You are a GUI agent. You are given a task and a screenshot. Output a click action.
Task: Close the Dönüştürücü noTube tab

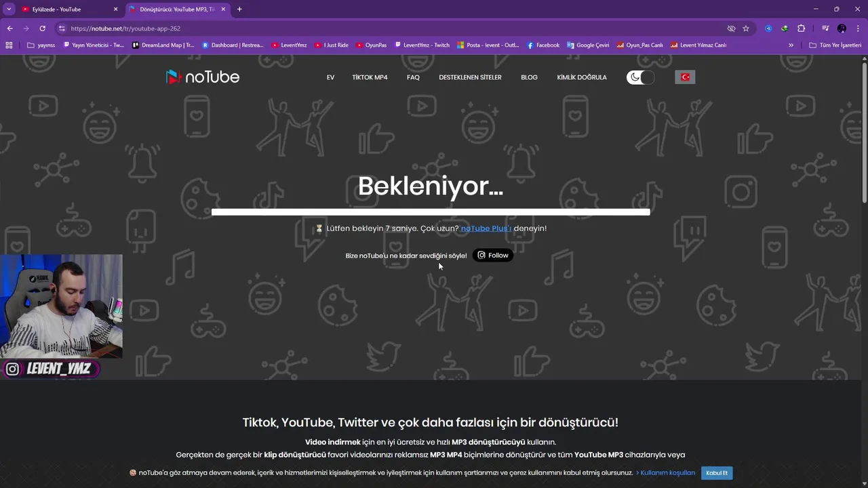coord(223,9)
